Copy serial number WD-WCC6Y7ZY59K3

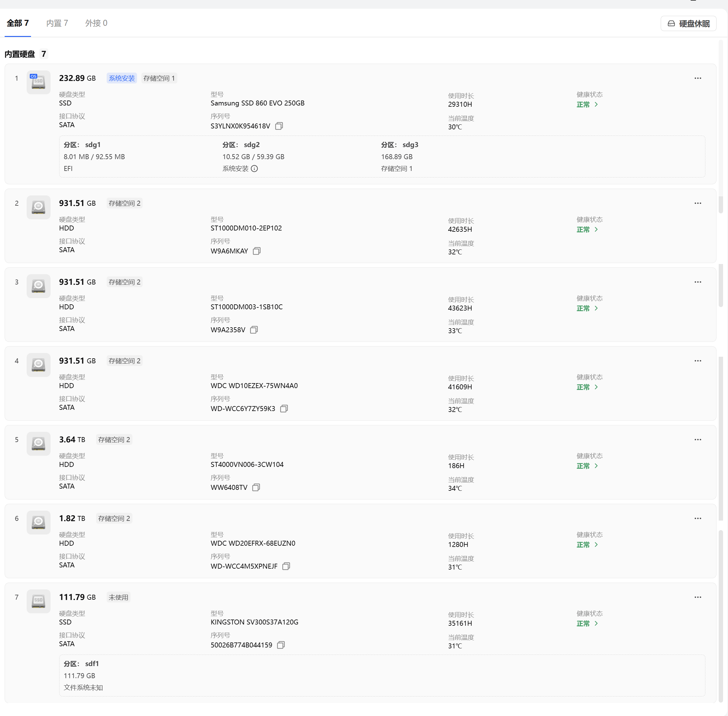[x=284, y=408]
